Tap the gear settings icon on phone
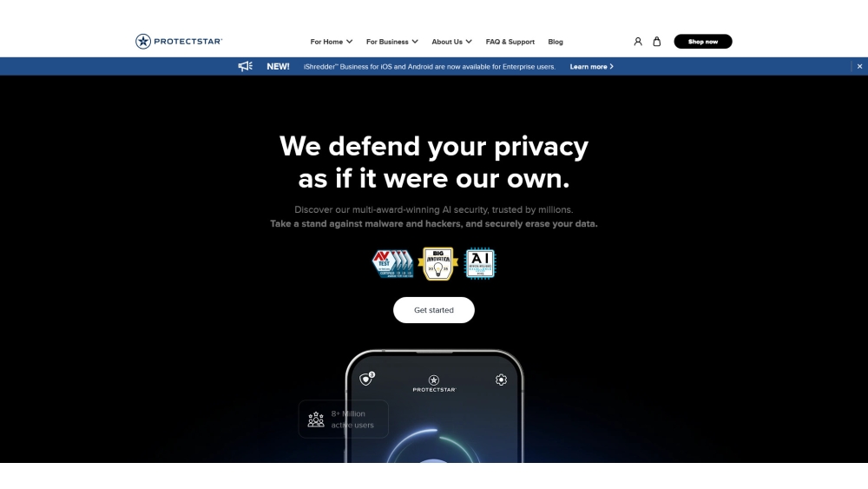The image size is (868, 489). click(501, 380)
